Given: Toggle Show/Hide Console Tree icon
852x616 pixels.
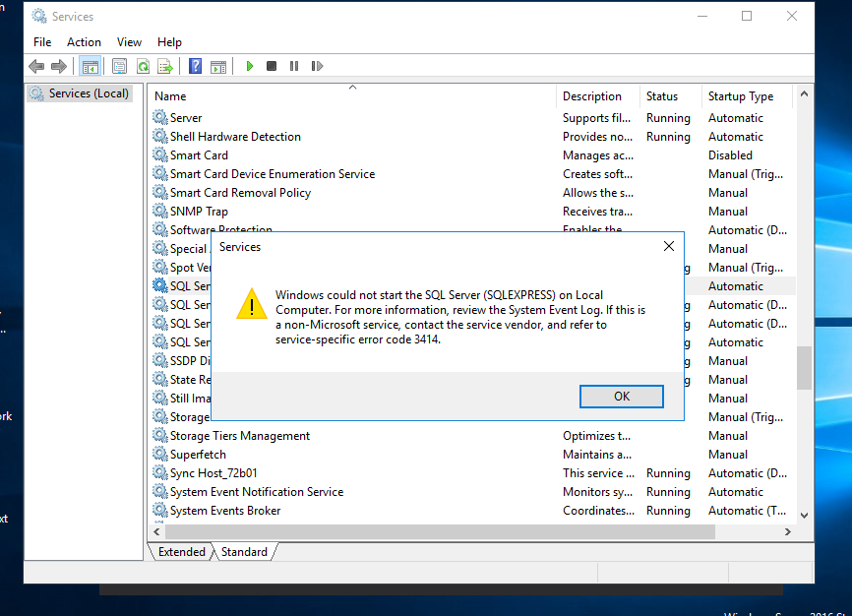Looking at the screenshot, I should [x=91, y=66].
